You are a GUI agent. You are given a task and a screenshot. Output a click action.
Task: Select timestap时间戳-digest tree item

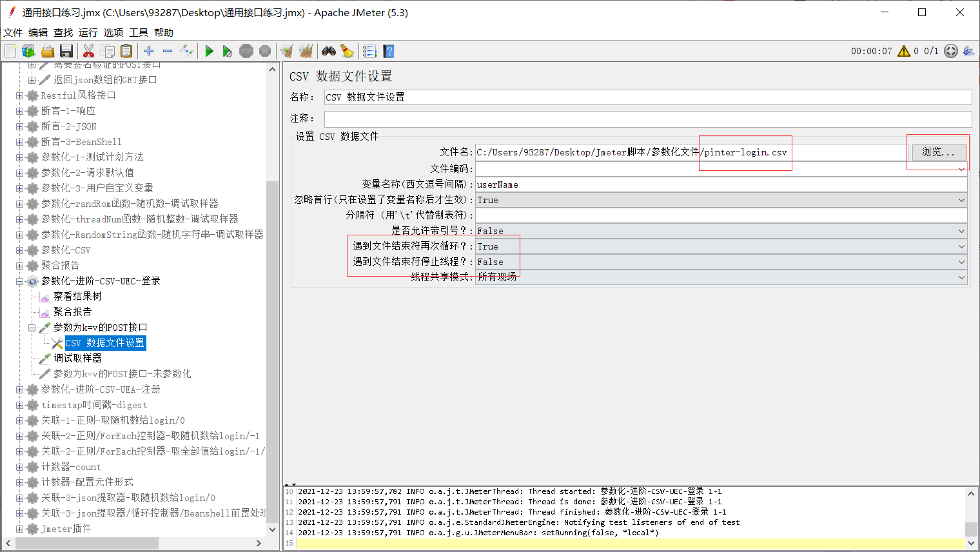point(94,405)
